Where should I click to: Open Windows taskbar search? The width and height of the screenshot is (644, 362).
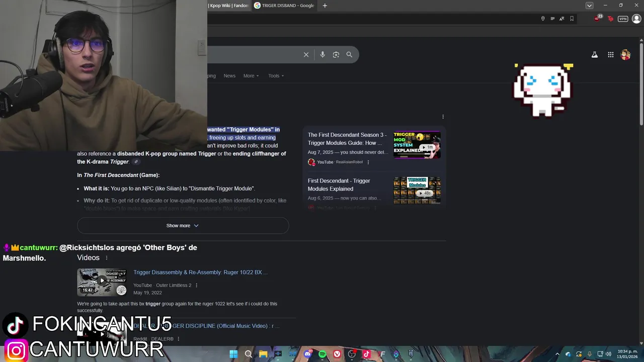[x=248, y=354]
